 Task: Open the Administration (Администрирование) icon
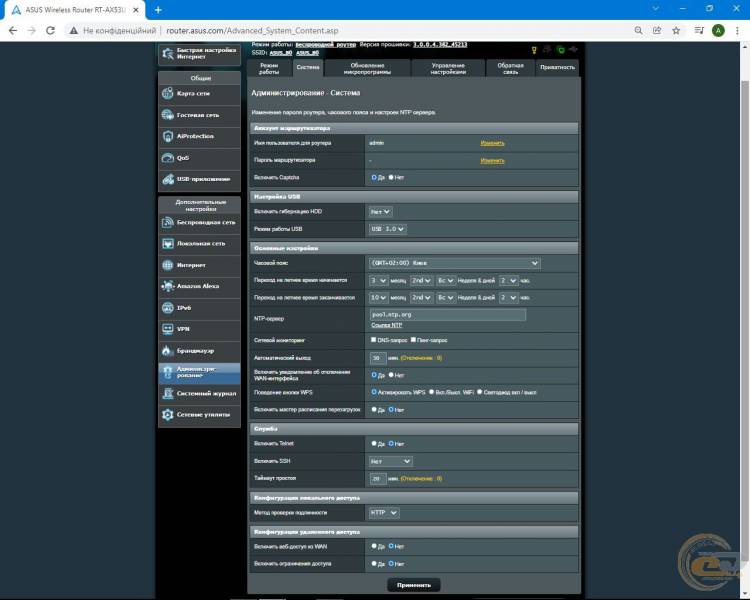[x=167, y=372]
